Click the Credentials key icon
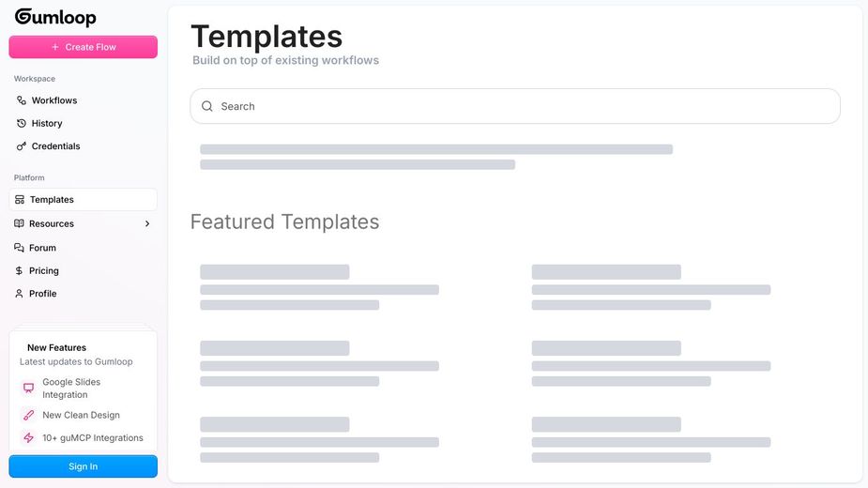This screenshot has width=868, height=488. [22, 146]
